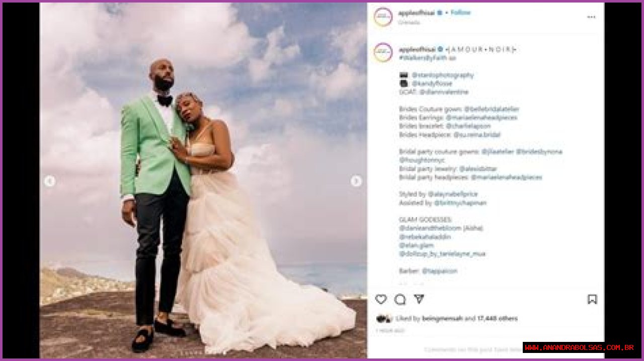Follow the appleofhisai account
The height and width of the screenshot is (361, 644).
click(x=460, y=13)
